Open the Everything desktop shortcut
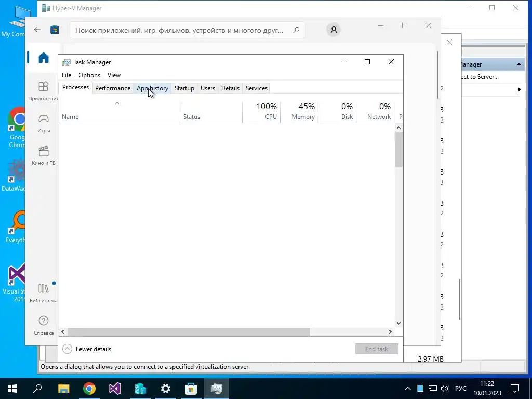Viewport: 532px width, 399px height. point(16,227)
